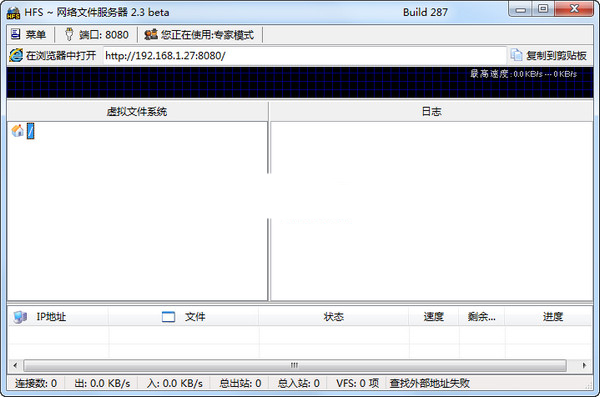The width and height of the screenshot is (600, 397).
Task: Click the 最高速度 speed readout text
Action: pos(523,74)
